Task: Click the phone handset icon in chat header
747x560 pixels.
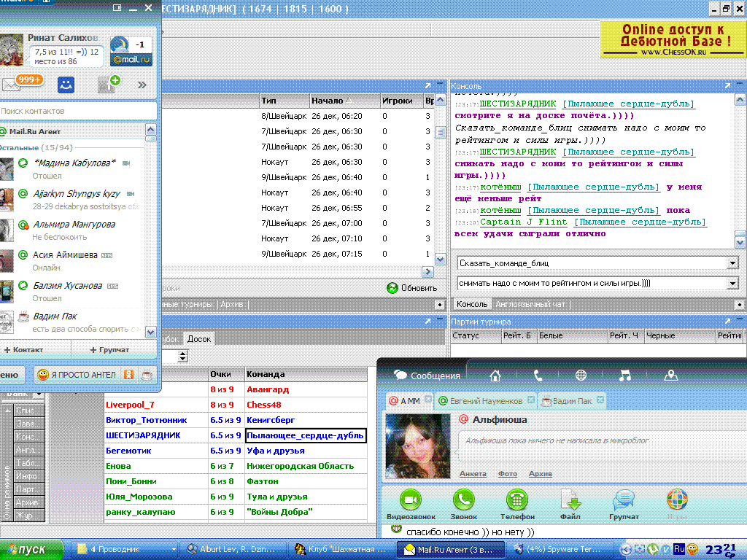Action: click(x=538, y=376)
